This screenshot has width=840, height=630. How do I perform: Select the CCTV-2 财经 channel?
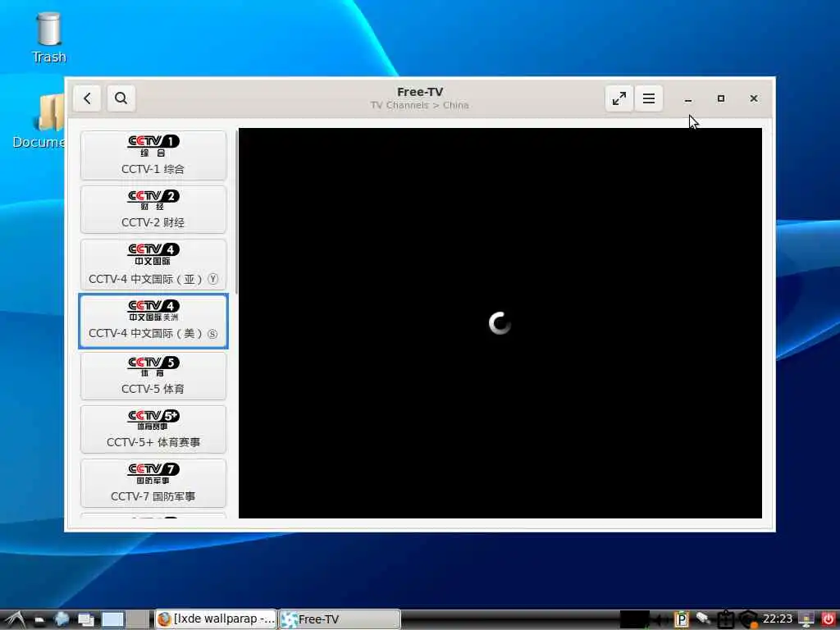(153, 209)
